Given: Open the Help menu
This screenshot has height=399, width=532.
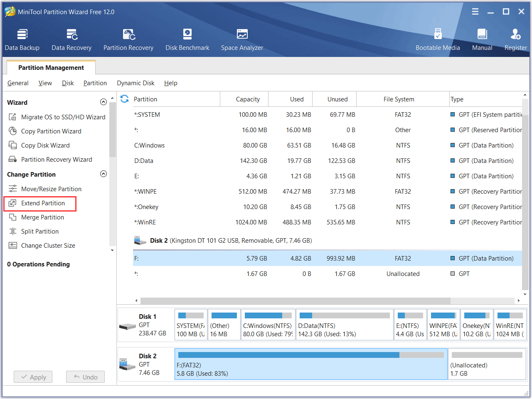Looking at the screenshot, I should [x=171, y=83].
